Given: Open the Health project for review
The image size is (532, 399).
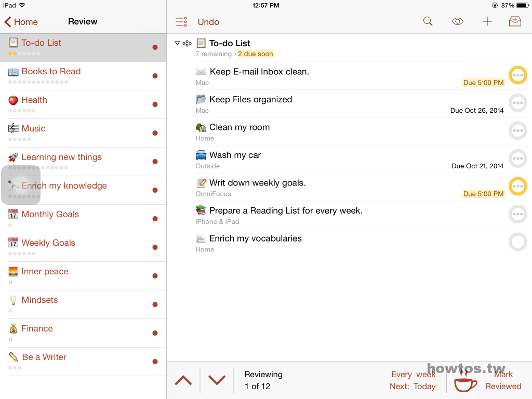Looking at the screenshot, I should [x=83, y=104].
